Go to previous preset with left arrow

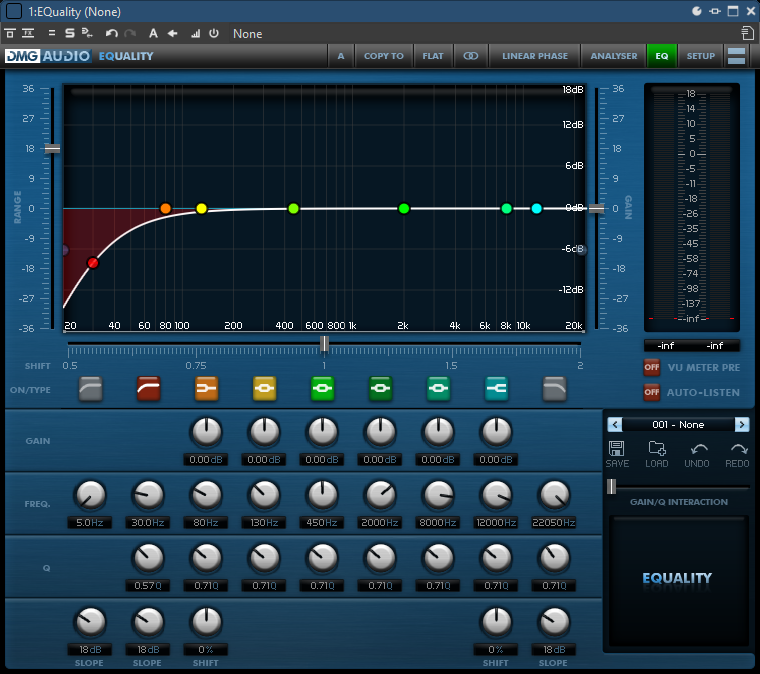[x=615, y=425]
